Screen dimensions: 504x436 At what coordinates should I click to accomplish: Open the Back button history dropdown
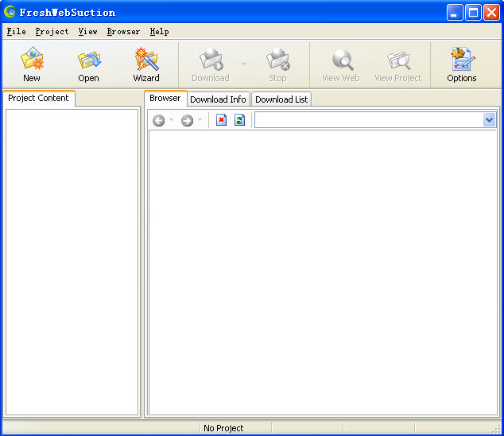click(171, 120)
